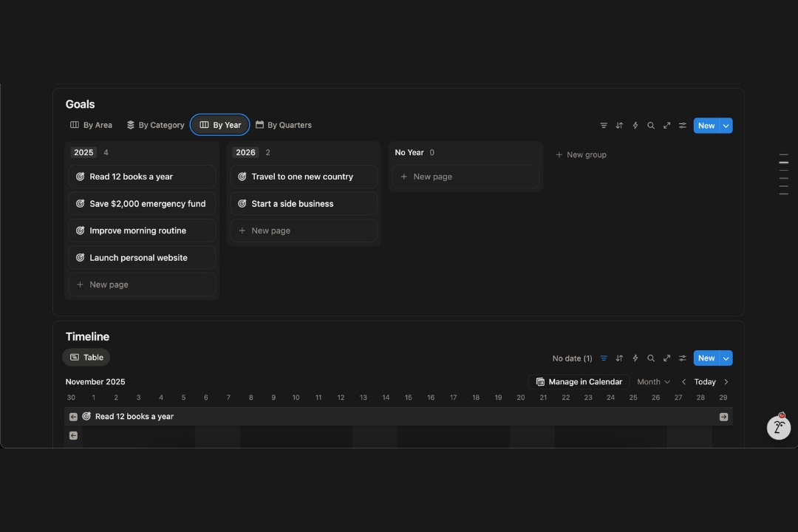
Task: Expand the dropdown arrow beside Goals New button
Action: [726, 126]
